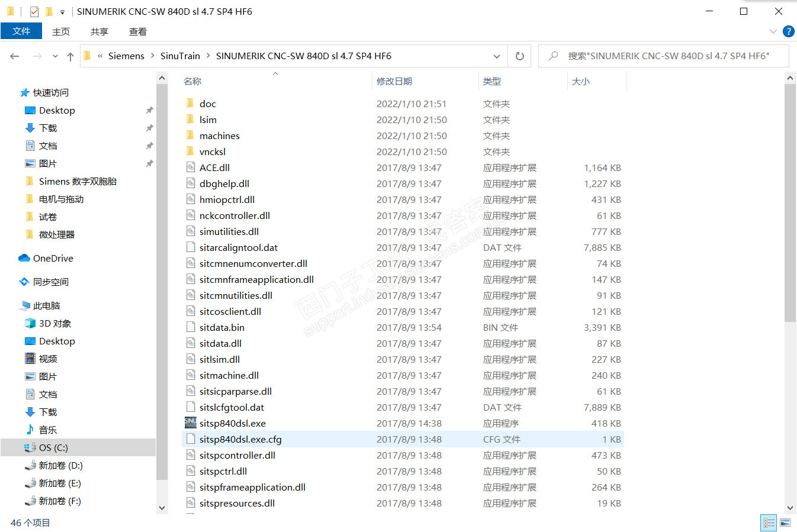Select 新加卷 (E:) drive in sidebar
The height and width of the screenshot is (532, 797).
point(60,483)
